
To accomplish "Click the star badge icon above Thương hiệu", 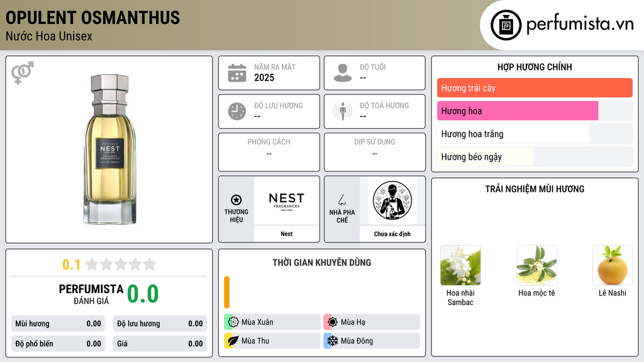I will pos(236,200).
